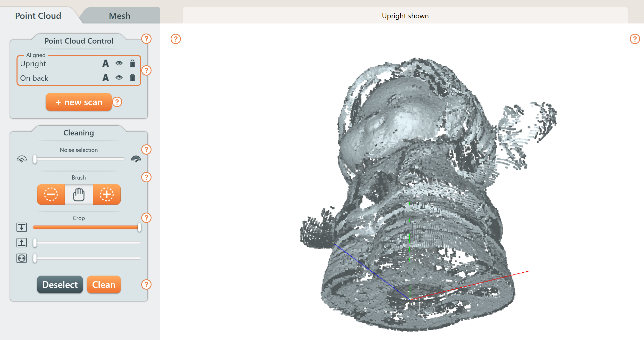Align the On back scan
Screen dimensions: 644x340
click(x=105, y=78)
